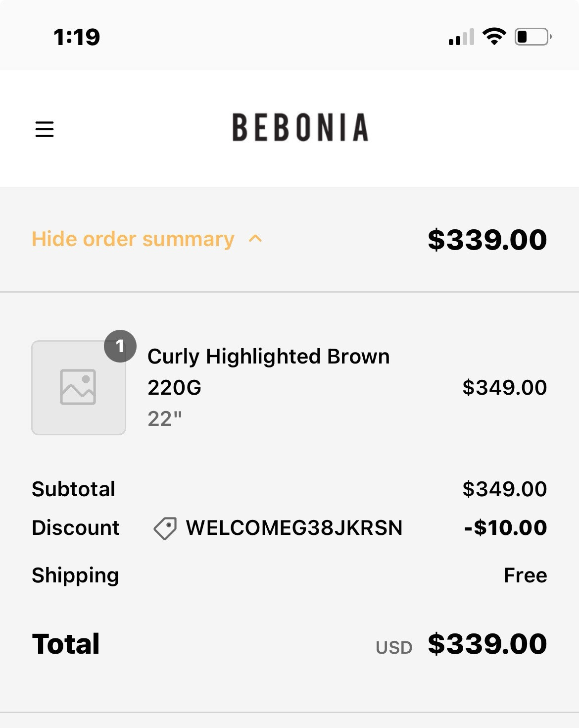
Task: Collapse the order summary
Action: pos(147,239)
